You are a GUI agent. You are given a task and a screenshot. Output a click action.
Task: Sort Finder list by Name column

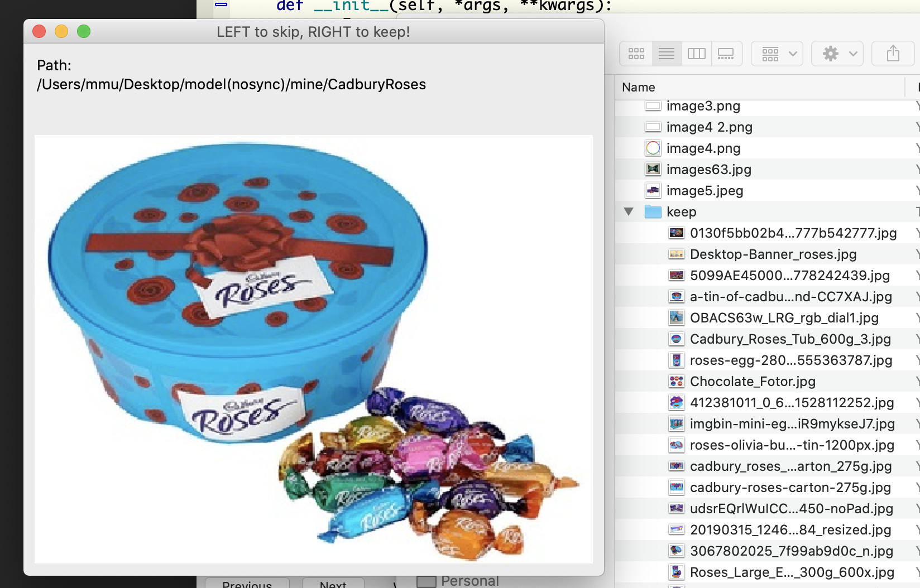point(639,87)
